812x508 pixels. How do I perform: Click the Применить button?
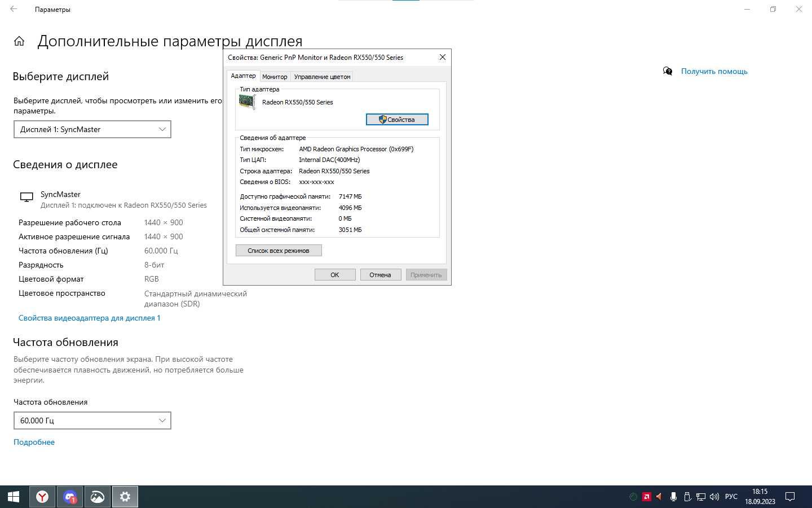click(x=426, y=275)
